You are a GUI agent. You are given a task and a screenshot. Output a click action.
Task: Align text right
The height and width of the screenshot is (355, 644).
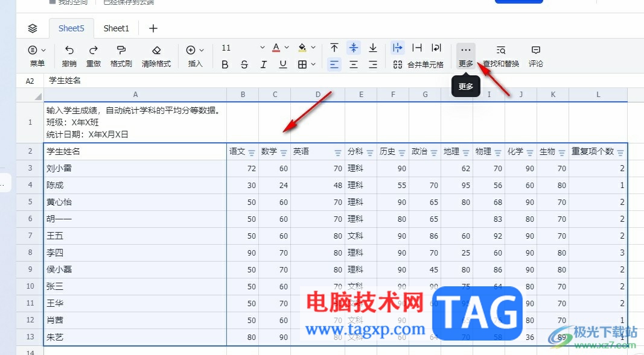coord(373,64)
